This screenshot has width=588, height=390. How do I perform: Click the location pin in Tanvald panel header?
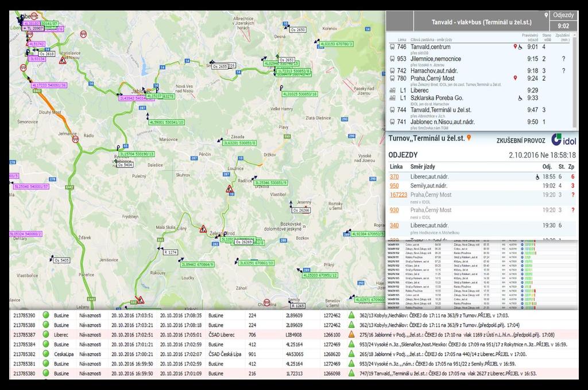(x=546, y=15)
